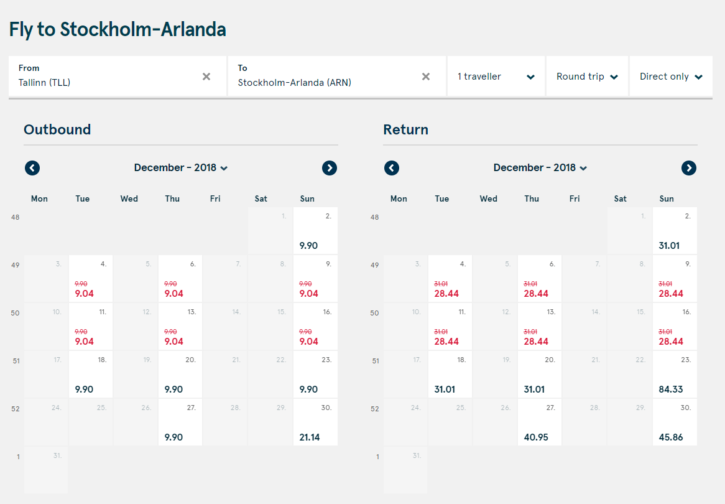
Task: Choose return December 27 priced 40.95
Action: (539, 422)
